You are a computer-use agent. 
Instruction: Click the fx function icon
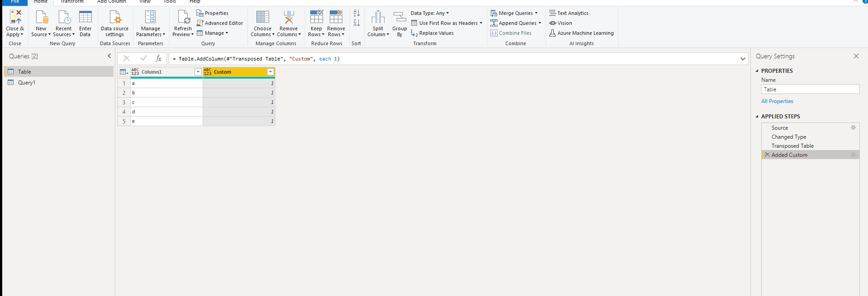(x=158, y=58)
